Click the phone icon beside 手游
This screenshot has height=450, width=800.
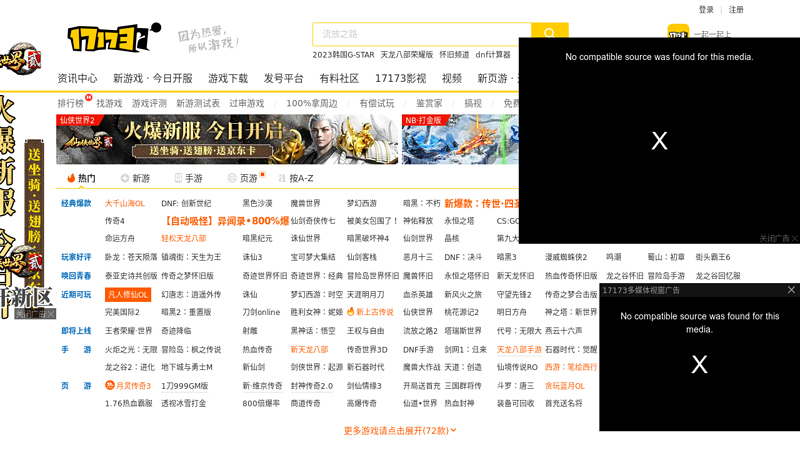178,178
